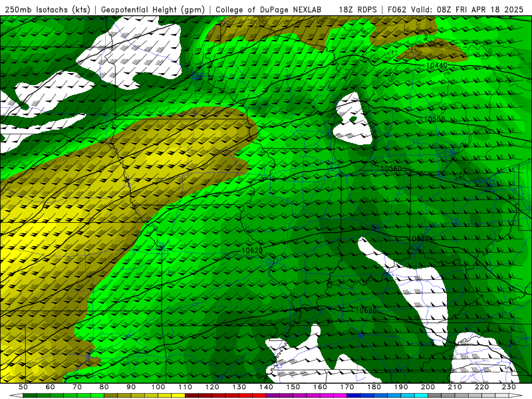Viewport: 532px width, 399px height.
Task: Click the magenta band of the color scale
Action: tap(307, 396)
